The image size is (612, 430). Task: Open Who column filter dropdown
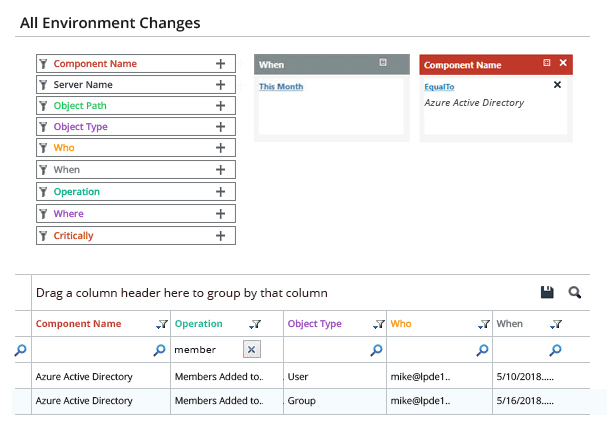tap(484, 324)
